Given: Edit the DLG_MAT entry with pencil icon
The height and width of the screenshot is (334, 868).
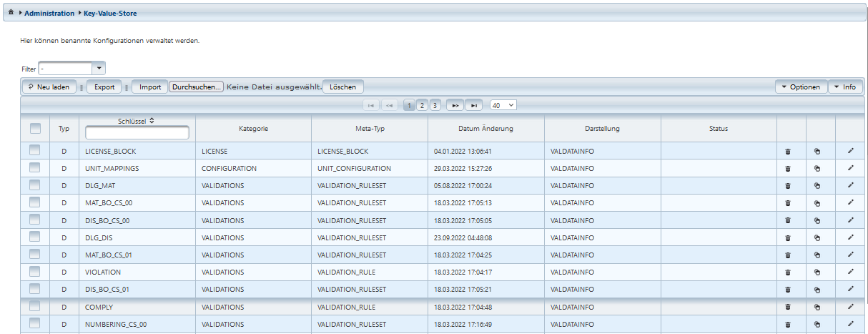Looking at the screenshot, I should click(850, 185).
